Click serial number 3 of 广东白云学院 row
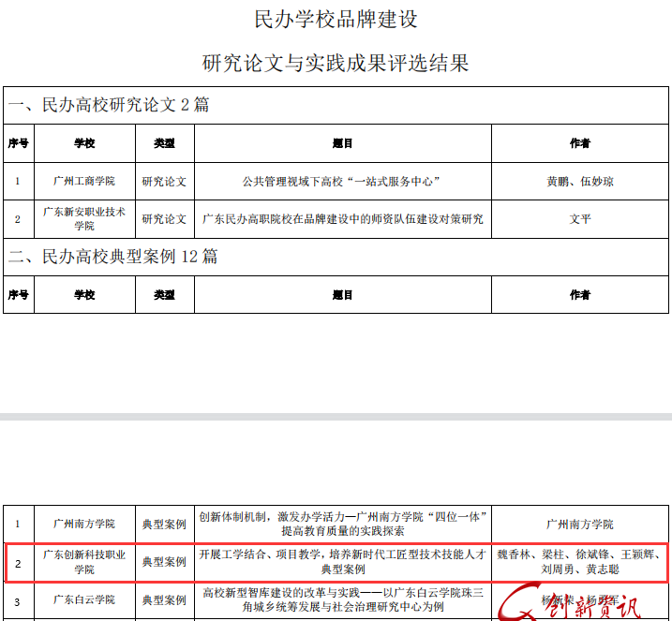 (18, 601)
